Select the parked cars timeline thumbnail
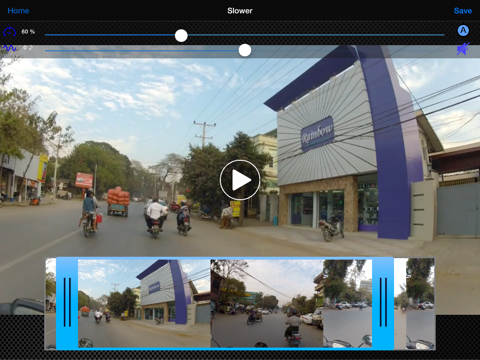 point(347,304)
